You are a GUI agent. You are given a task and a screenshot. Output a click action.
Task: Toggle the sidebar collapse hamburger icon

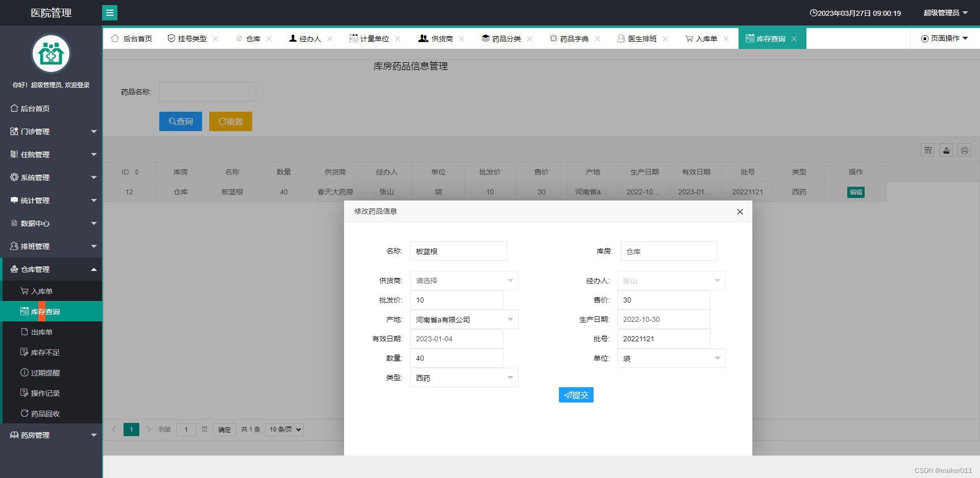click(110, 13)
